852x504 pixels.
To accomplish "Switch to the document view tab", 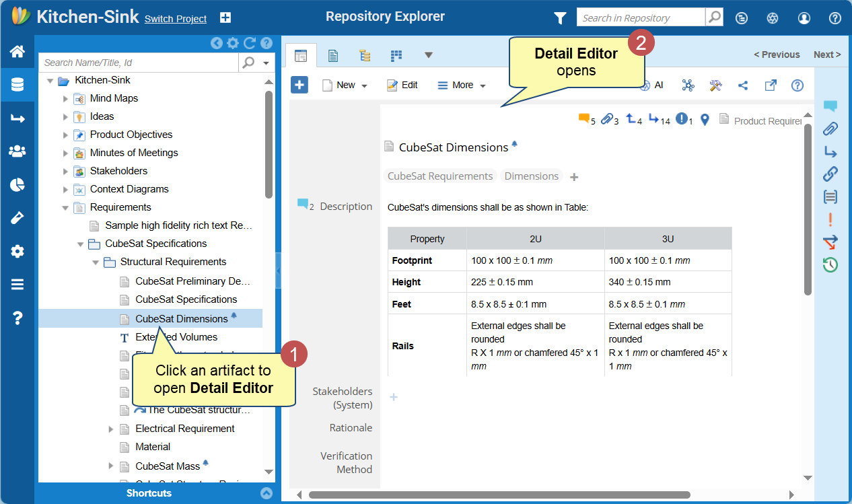I will 332,55.
